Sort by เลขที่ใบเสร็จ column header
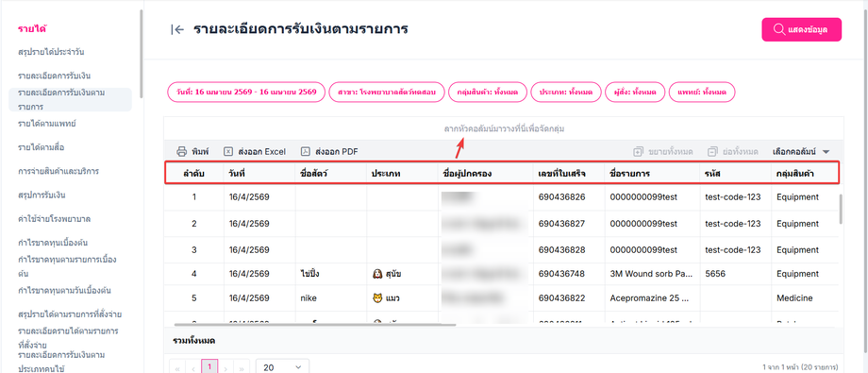Viewport: 868px width, 373px height. (x=569, y=174)
